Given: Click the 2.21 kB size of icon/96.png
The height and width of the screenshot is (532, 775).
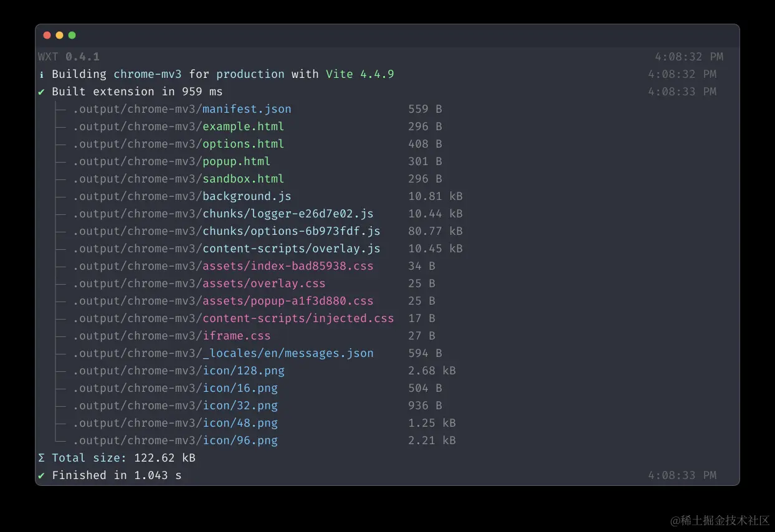Looking at the screenshot, I should (432, 440).
